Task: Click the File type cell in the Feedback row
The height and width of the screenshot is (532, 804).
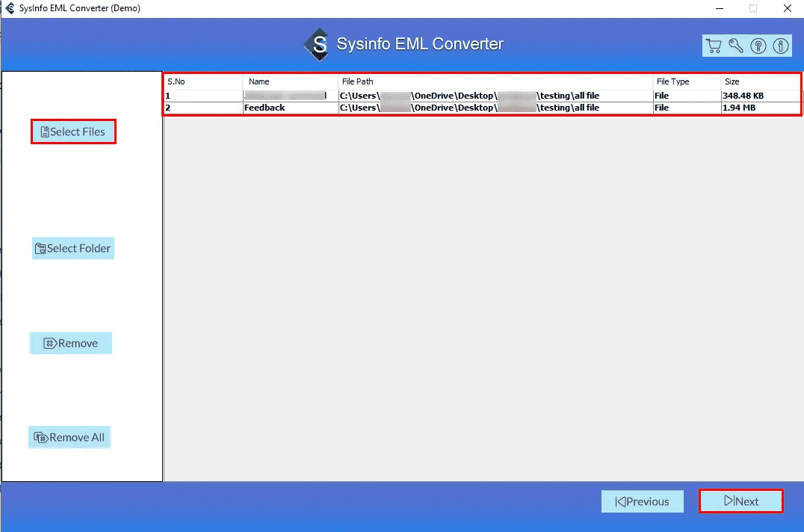Action: (687, 108)
